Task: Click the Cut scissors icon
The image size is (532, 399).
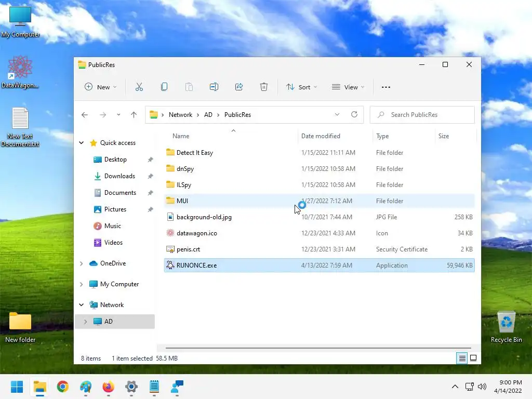Action: pos(139,87)
